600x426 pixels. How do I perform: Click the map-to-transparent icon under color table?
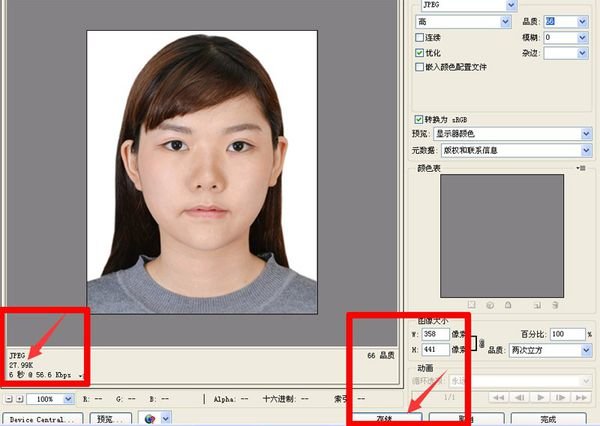pos(471,305)
